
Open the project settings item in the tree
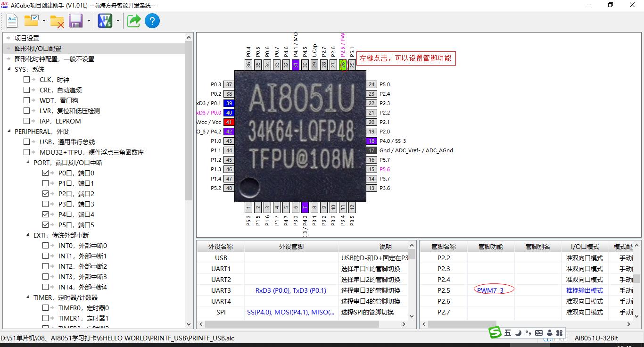point(27,38)
